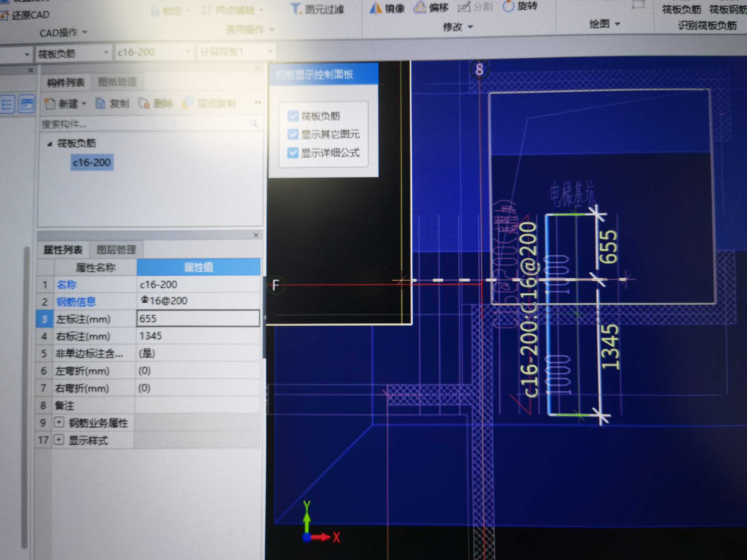747x560 pixels.
Task: Click the 筏板负筋 ribbon button
Action: [x=681, y=9]
